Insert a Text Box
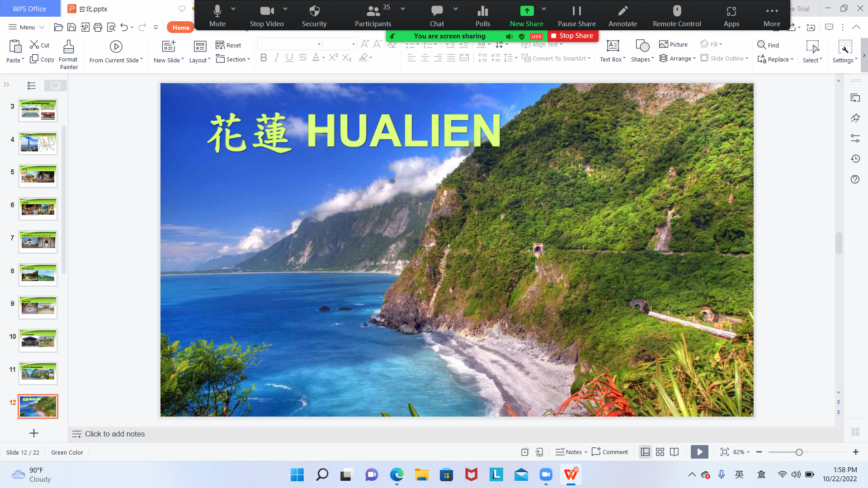868x488 pixels. (613, 47)
